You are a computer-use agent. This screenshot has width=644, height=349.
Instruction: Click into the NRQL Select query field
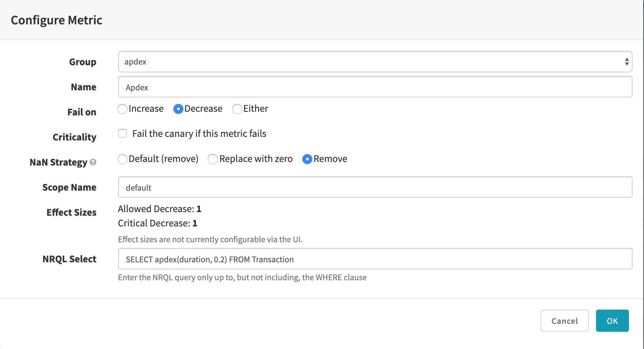pos(375,259)
